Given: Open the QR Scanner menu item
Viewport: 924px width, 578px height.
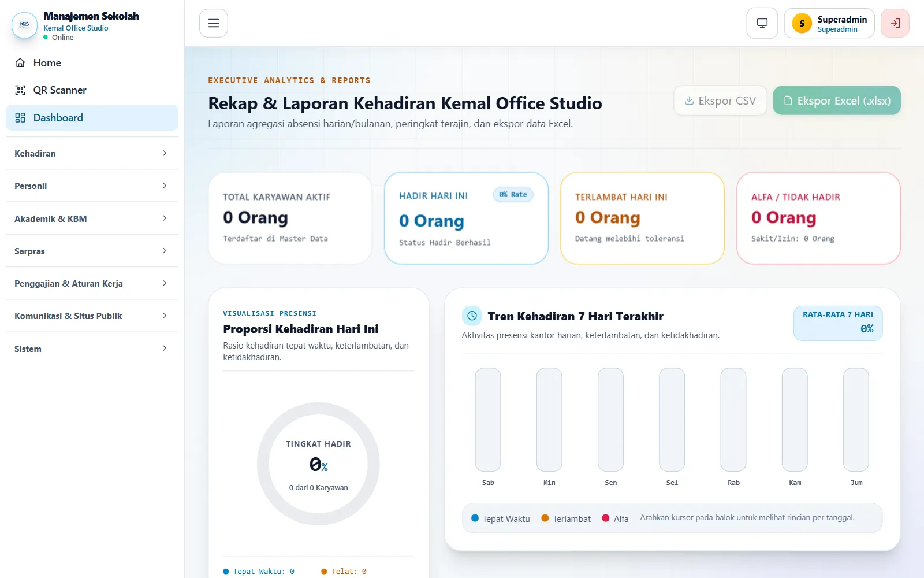Looking at the screenshot, I should [x=92, y=90].
